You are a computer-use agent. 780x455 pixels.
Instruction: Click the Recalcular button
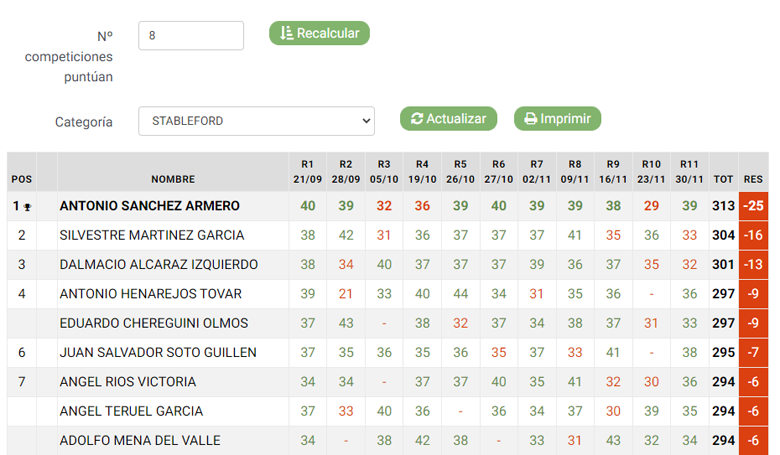point(319,33)
